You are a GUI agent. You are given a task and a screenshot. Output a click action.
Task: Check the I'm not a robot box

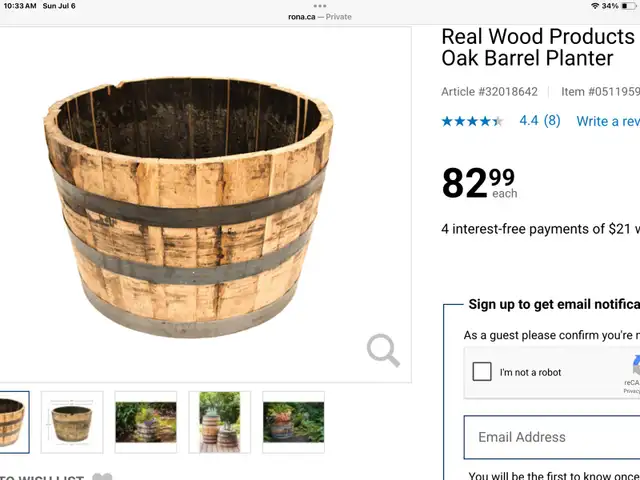(482, 372)
